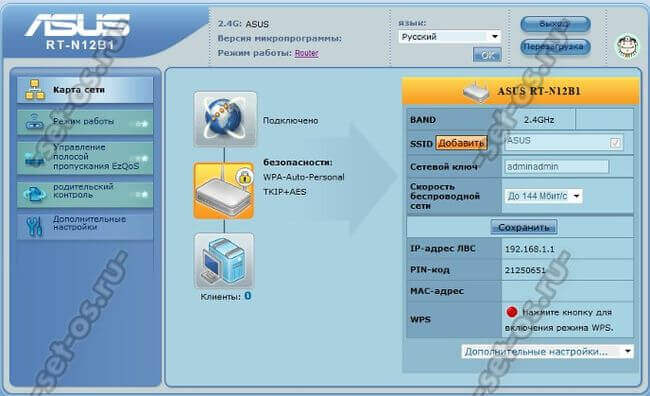Open родительский контроль menu item

click(85, 193)
